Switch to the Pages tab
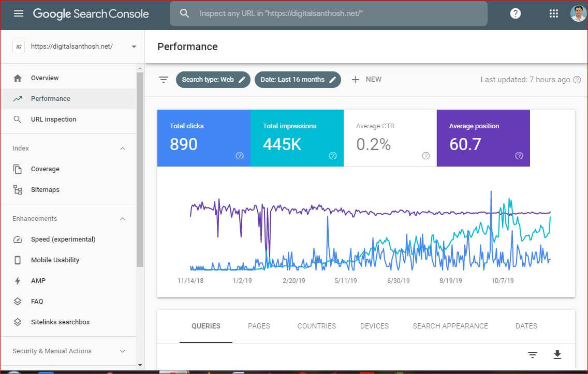 click(259, 326)
